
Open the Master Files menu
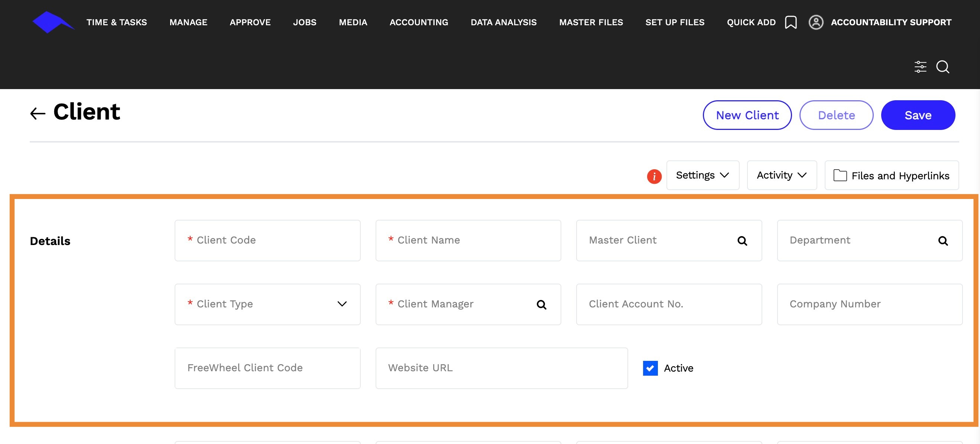[591, 22]
